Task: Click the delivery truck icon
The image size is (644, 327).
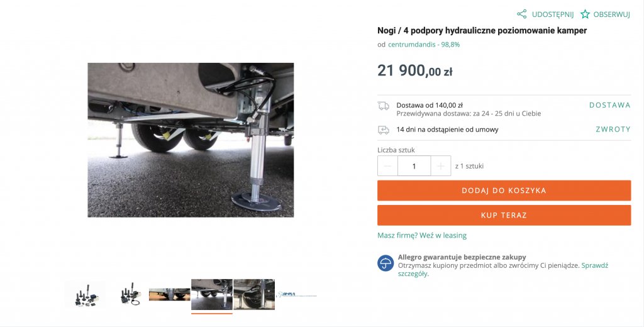Action: (383, 106)
